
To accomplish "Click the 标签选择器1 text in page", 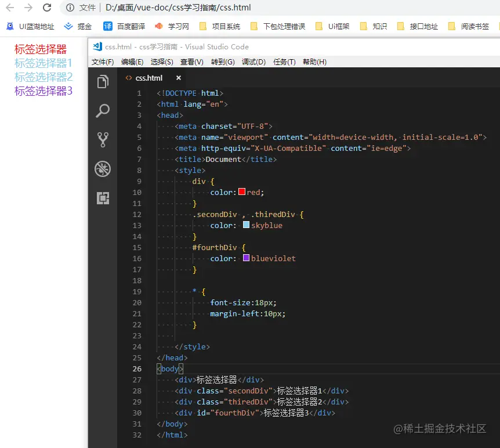I will click(x=44, y=63).
